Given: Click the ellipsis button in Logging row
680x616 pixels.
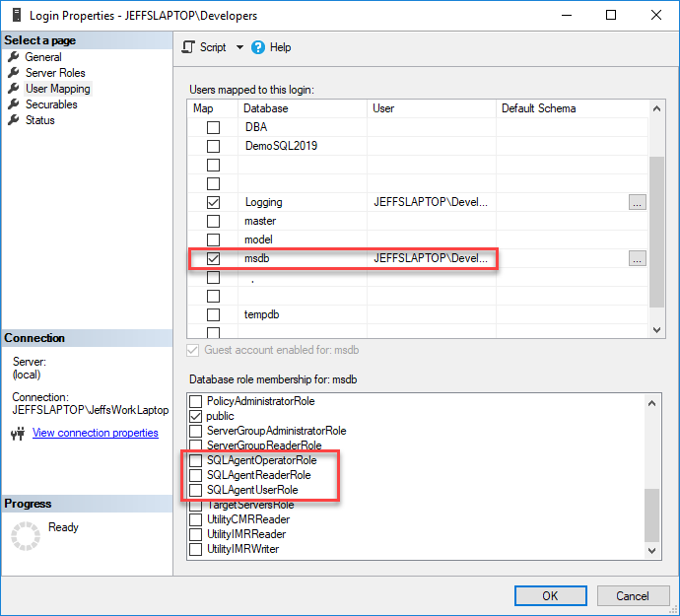Looking at the screenshot, I should point(637,202).
